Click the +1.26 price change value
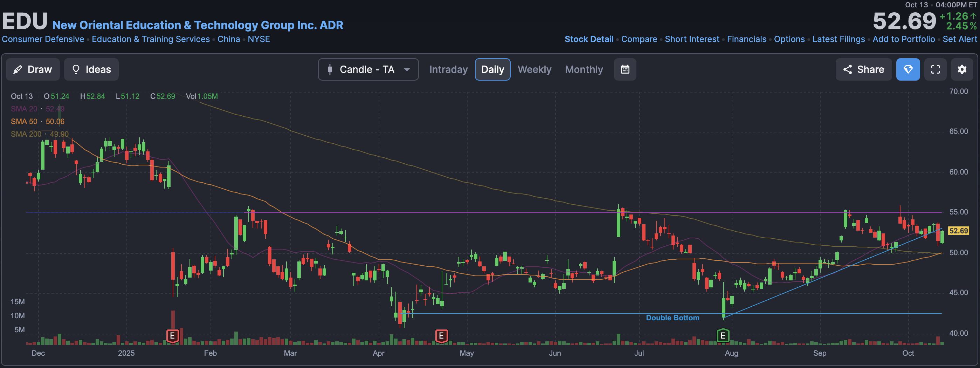 click(953, 16)
